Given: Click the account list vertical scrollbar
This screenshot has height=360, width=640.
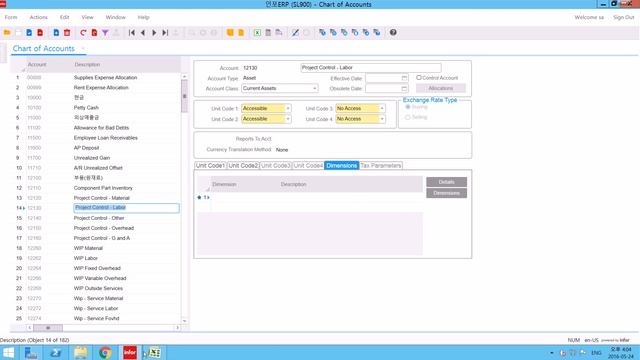Looking at the screenshot, I should tap(184, 96).
